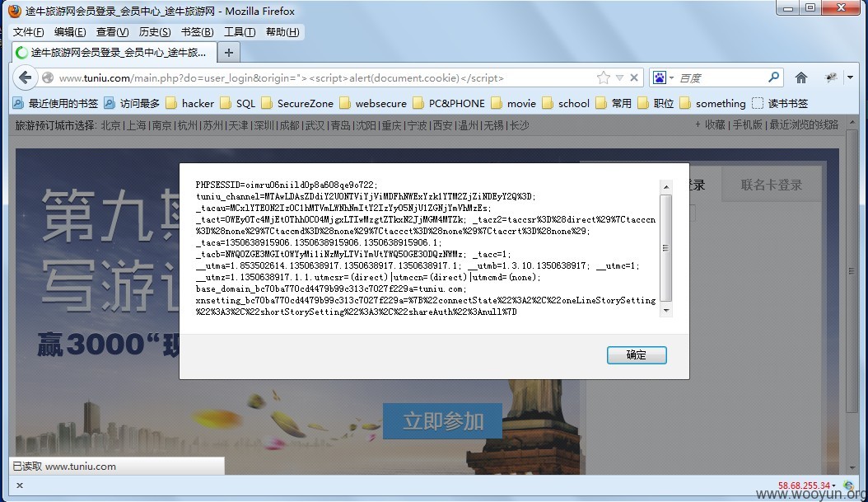The height and width of the screenshot is (502, 868).
Task: Click the bookmark star in address bar
Action: click(x=604, y=77)
